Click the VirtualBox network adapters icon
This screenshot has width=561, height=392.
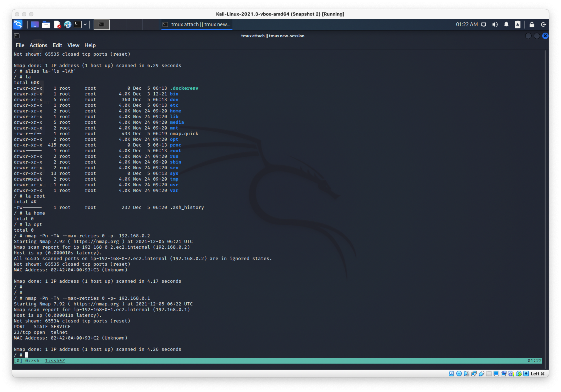tap(474, 373)
